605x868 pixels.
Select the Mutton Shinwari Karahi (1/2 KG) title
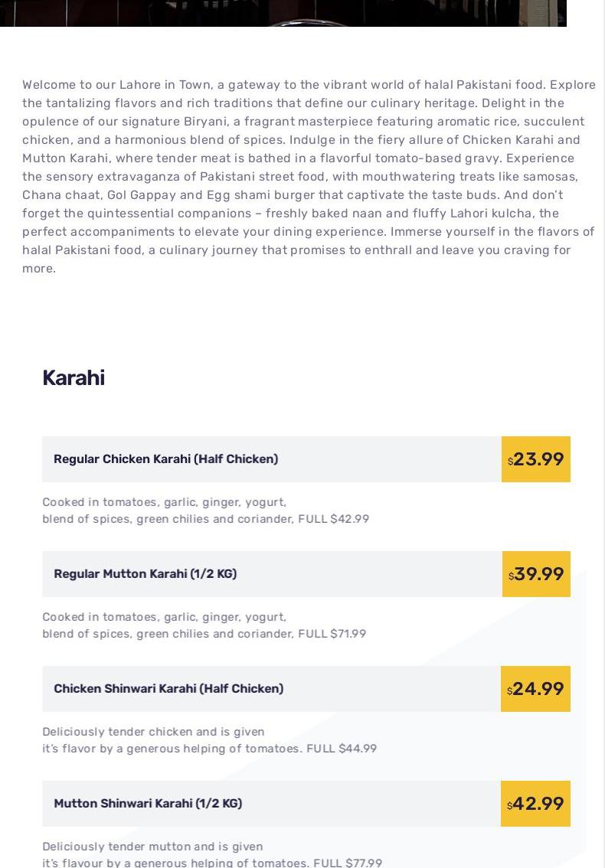tap(148, 804)
